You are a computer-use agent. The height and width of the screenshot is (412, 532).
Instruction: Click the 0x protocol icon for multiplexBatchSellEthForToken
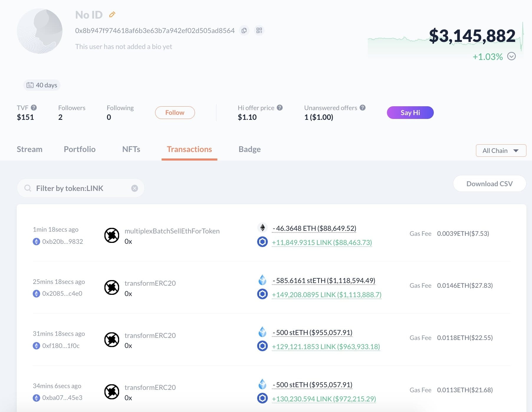pos(112,235)
